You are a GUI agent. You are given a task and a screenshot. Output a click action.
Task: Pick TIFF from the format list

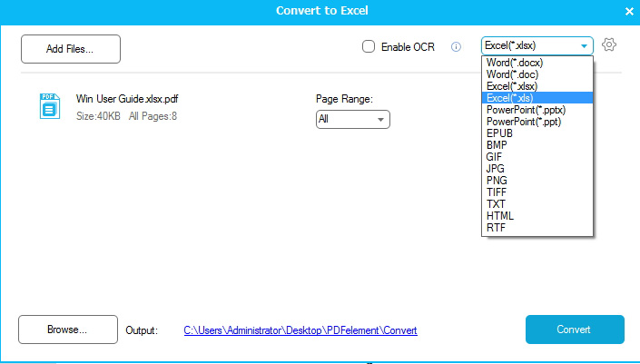(x=537, y=192)
